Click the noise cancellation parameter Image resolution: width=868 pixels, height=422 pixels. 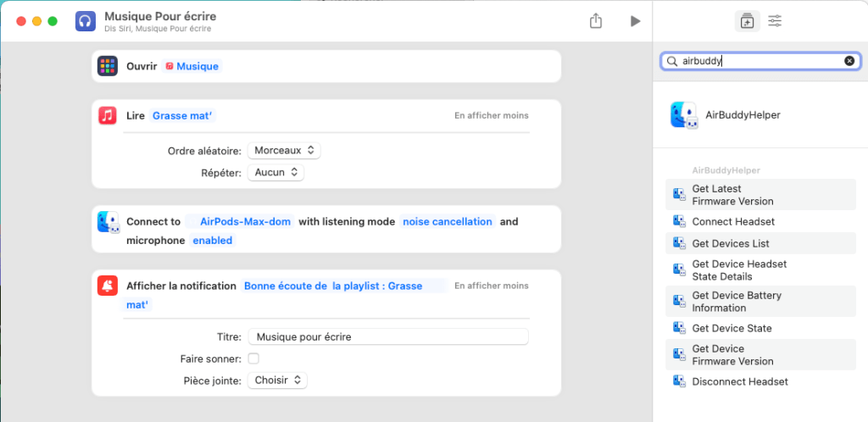click(447, 221)
